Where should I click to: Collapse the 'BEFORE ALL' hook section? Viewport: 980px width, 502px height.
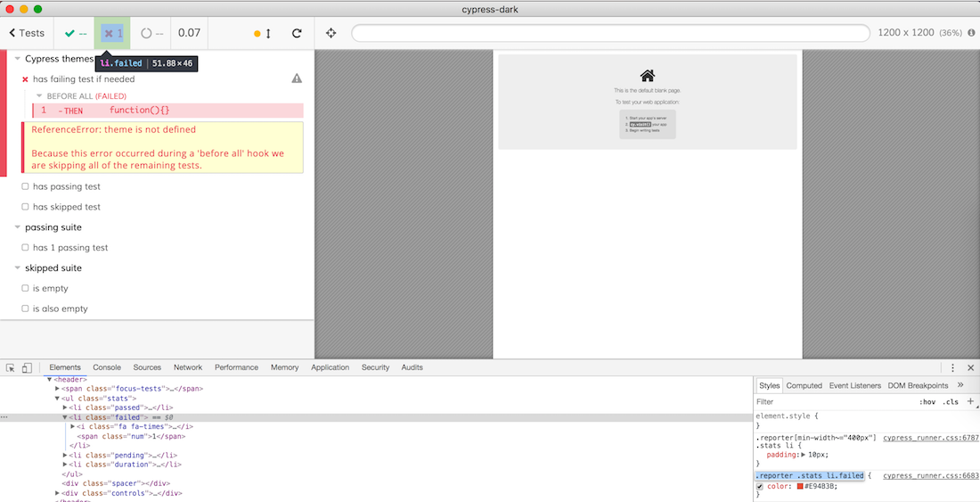39,95
